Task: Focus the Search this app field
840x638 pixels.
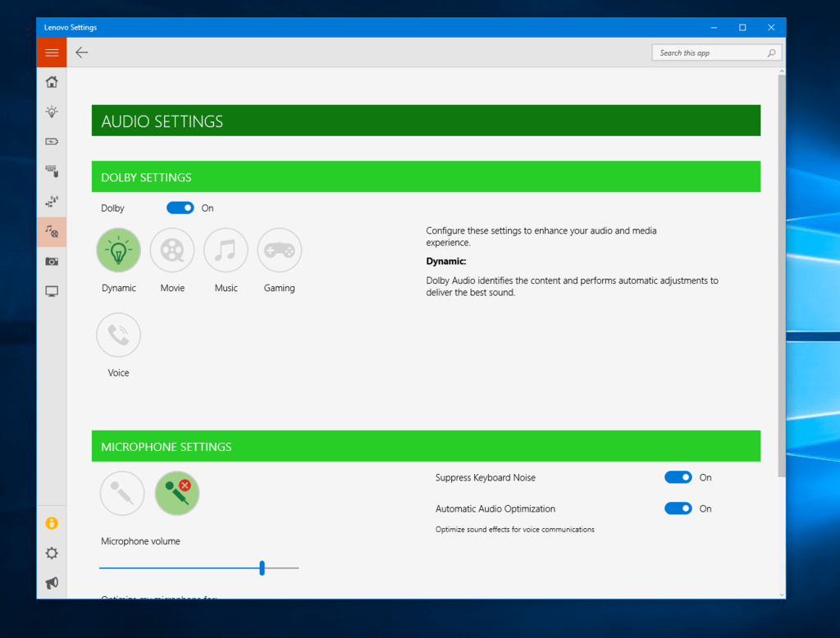Action: [x=716, y=53]
